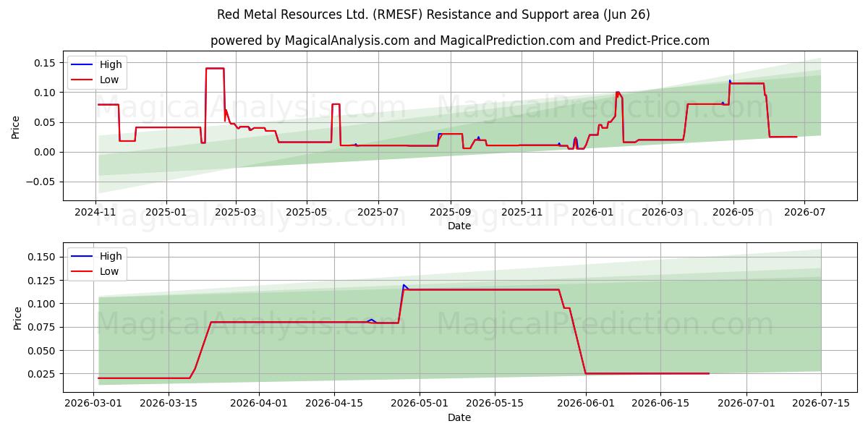Click the '−0.05' price tick label
Viewport: 868px width, 434px height.
coord(42,182)
